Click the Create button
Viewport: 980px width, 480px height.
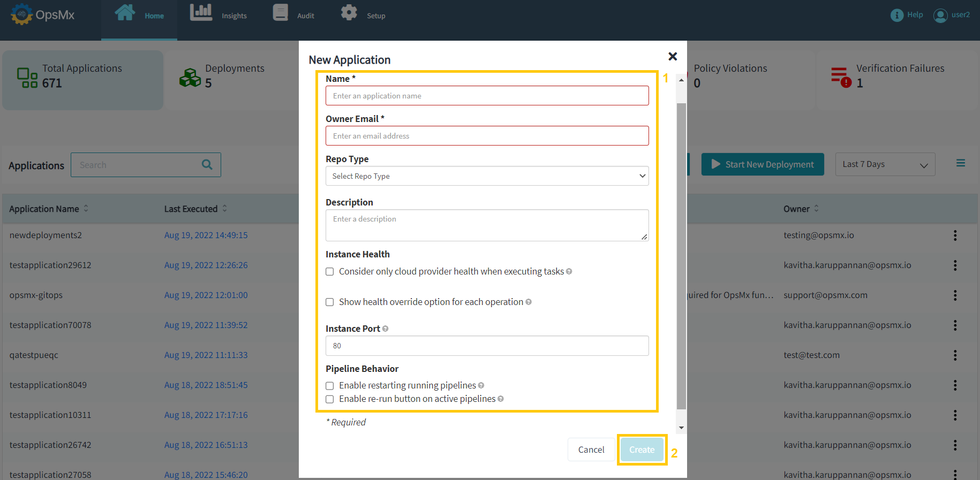pyautogui.click(x=642, y=450)
